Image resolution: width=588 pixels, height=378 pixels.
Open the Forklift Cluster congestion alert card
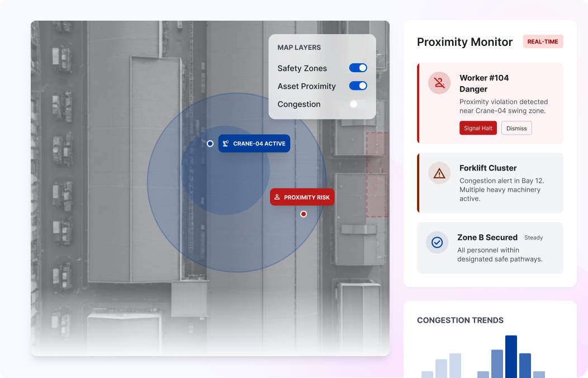click(490, 183)
